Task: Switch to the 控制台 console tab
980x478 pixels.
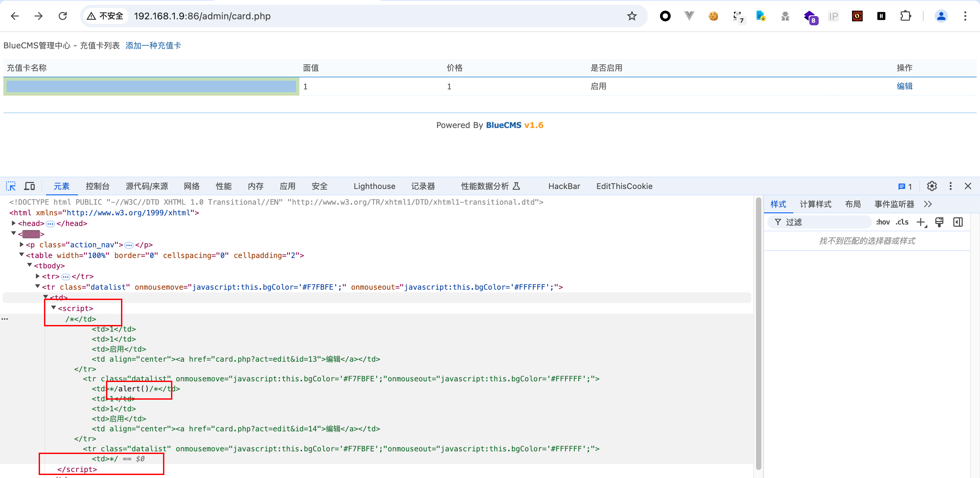Action: pos(97,186)
